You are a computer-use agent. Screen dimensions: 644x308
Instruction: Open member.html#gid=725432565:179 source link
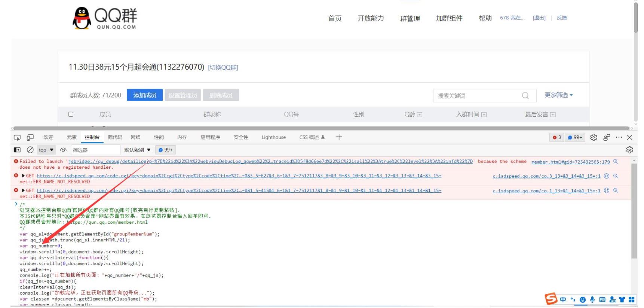coord(570,162)
